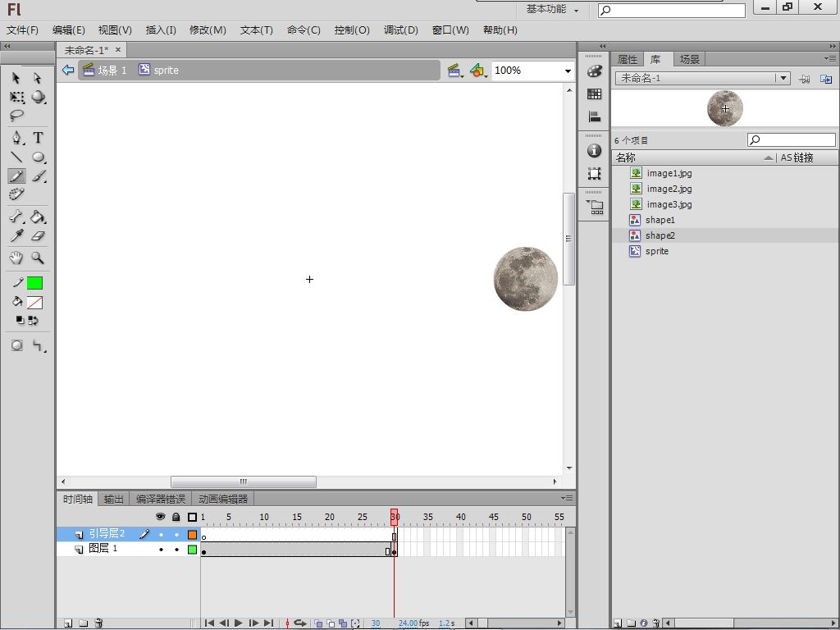Screen dimensions: 840x630
Task: Select the Subselection tool
Action: 38,78
